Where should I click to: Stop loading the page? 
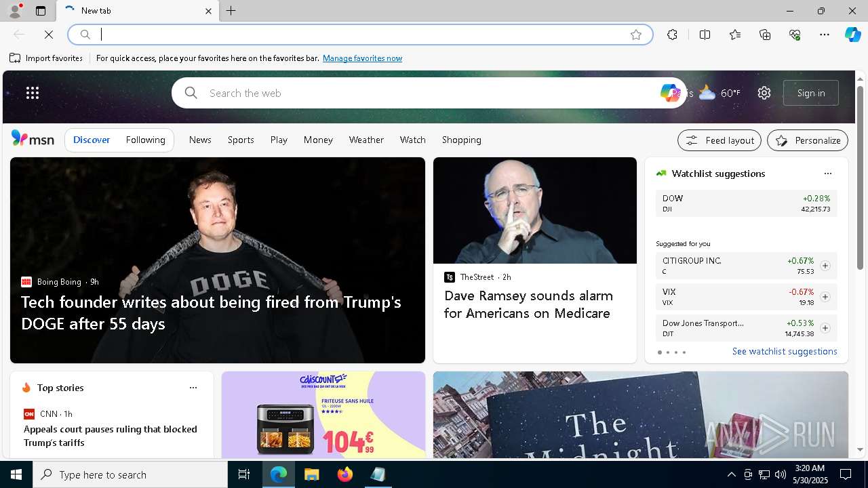point(49,35)
